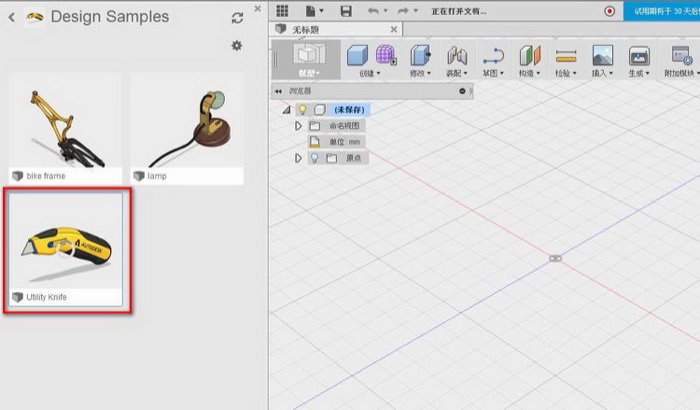Collapse the (未保存) root node triangle
This screenshot has height=410, width=700.
pyautogui.click(x=286, y=109)
